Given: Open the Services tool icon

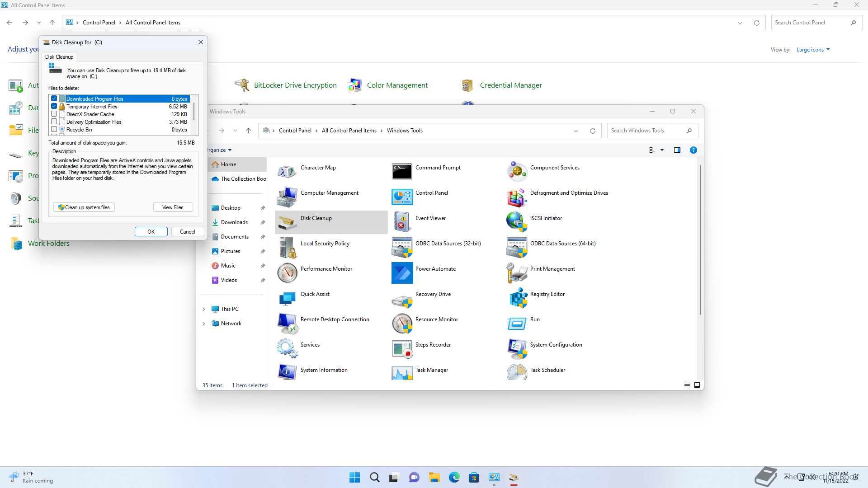Looking at the screenshot, I should 287,348.
